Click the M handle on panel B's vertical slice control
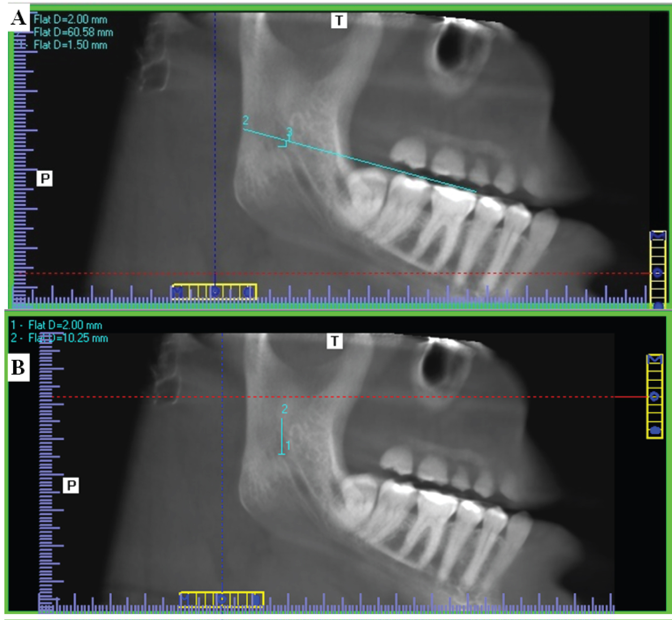Image resolution: width=672 pixels, height=620 pixels. pyautogui.click(x=655, y=360)
